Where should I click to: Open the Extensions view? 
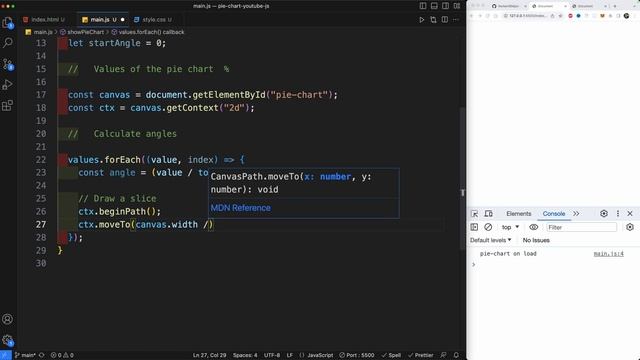(8, 106)
